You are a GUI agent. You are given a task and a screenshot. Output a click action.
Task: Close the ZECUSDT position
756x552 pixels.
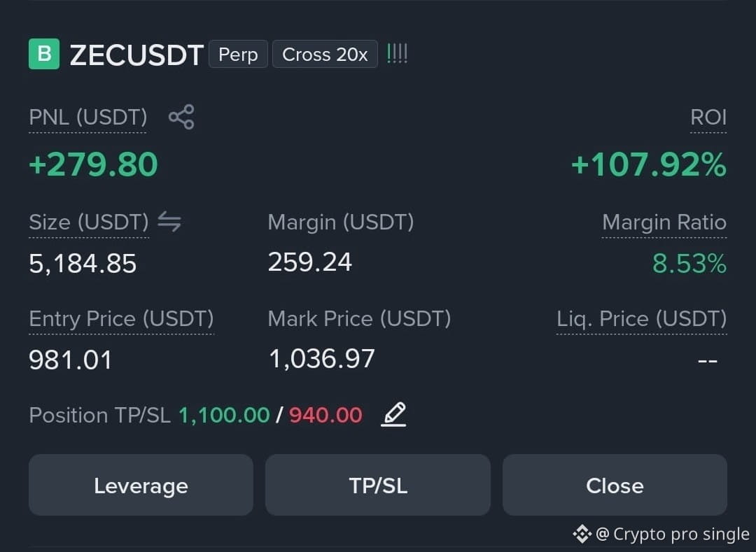click(x=615, y=485)
